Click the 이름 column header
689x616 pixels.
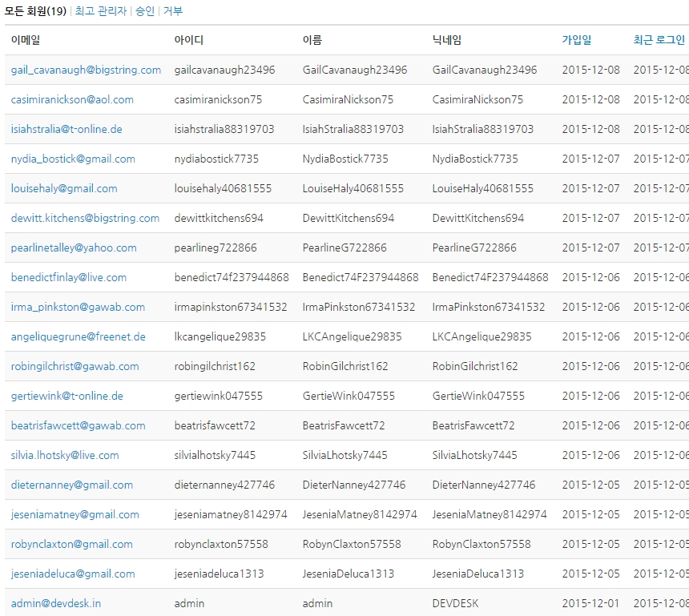(312, 40)
